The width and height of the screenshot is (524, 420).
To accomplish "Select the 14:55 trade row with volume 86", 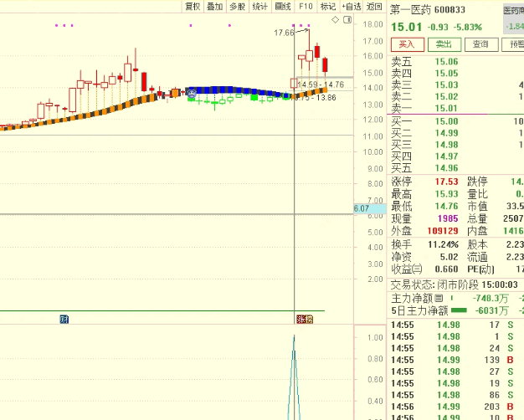I will (455, 395).
